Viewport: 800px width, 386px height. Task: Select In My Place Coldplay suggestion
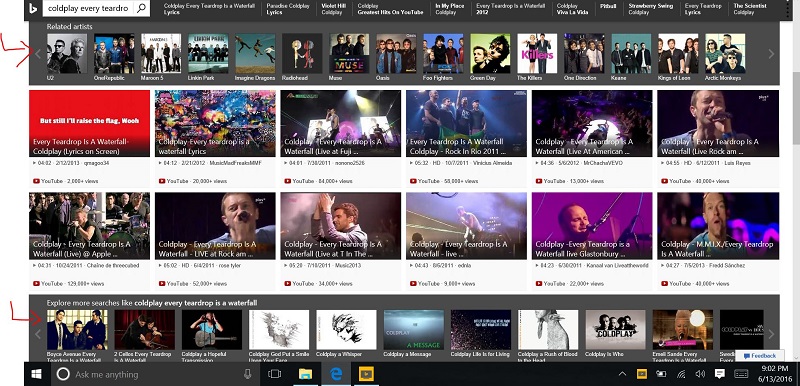(449, 9)
